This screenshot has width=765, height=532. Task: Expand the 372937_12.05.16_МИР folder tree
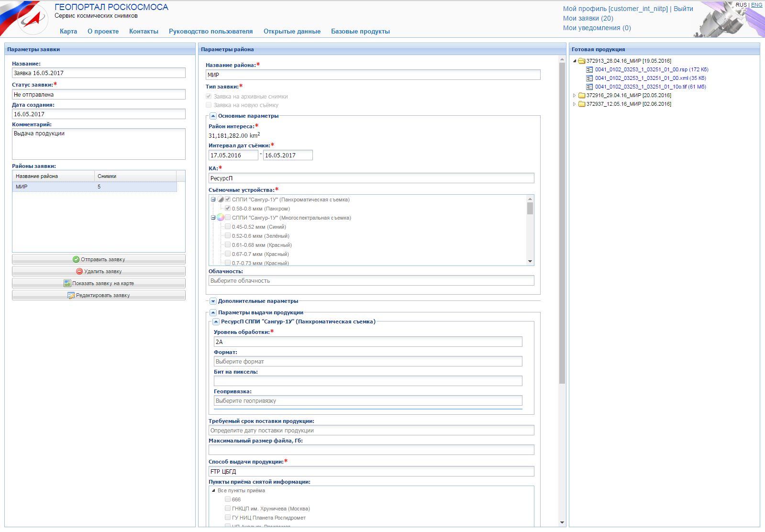tap(575, 104)
